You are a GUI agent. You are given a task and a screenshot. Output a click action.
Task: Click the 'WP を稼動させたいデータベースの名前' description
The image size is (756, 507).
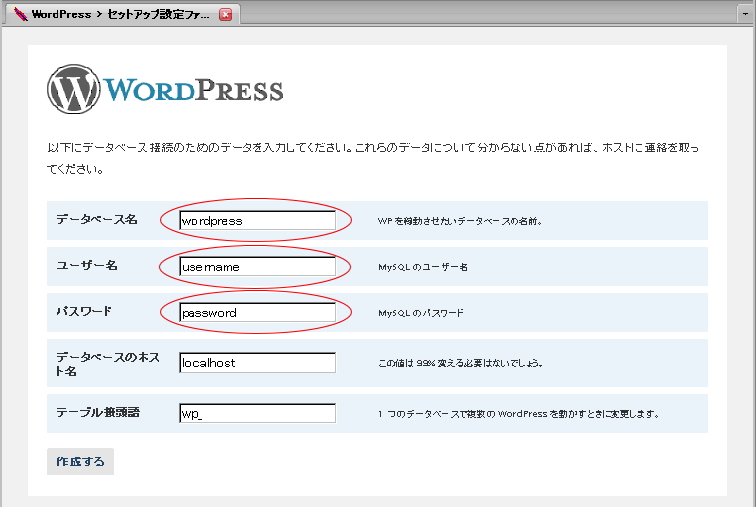[460, 221]
